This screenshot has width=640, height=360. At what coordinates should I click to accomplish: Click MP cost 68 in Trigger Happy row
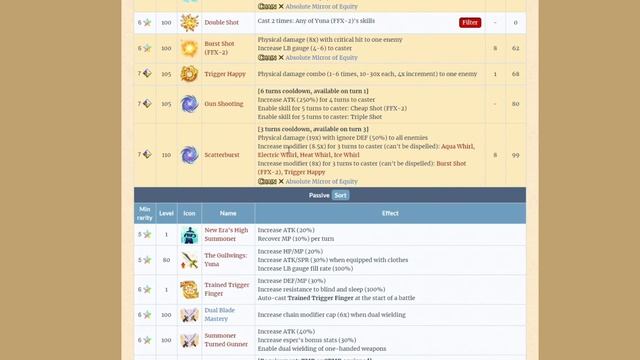516,74
